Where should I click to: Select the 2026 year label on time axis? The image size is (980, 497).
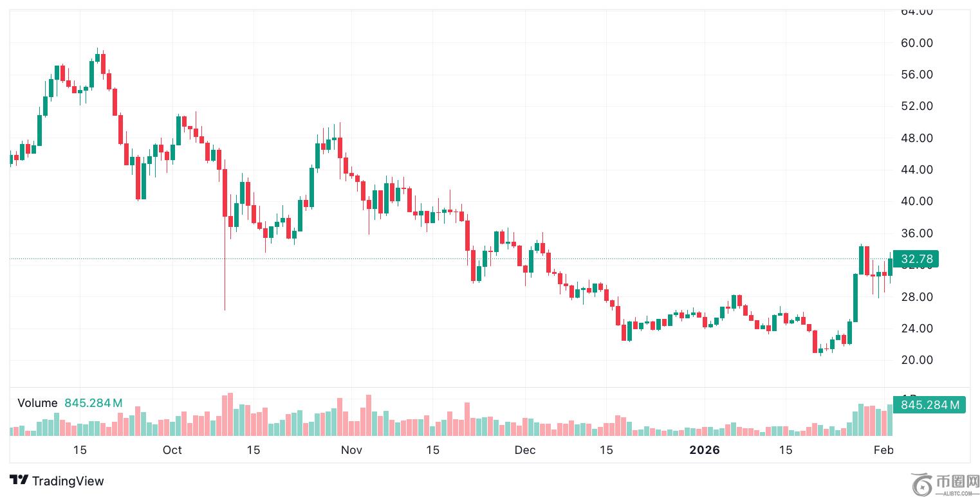(x=705, y=450)
